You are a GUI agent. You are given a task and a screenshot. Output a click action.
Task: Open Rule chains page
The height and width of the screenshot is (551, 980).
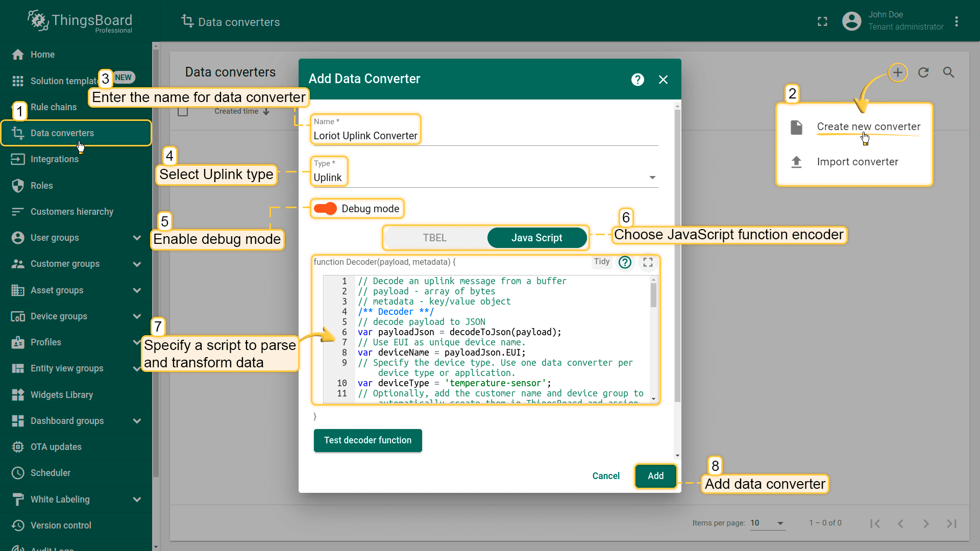point(76,107)
